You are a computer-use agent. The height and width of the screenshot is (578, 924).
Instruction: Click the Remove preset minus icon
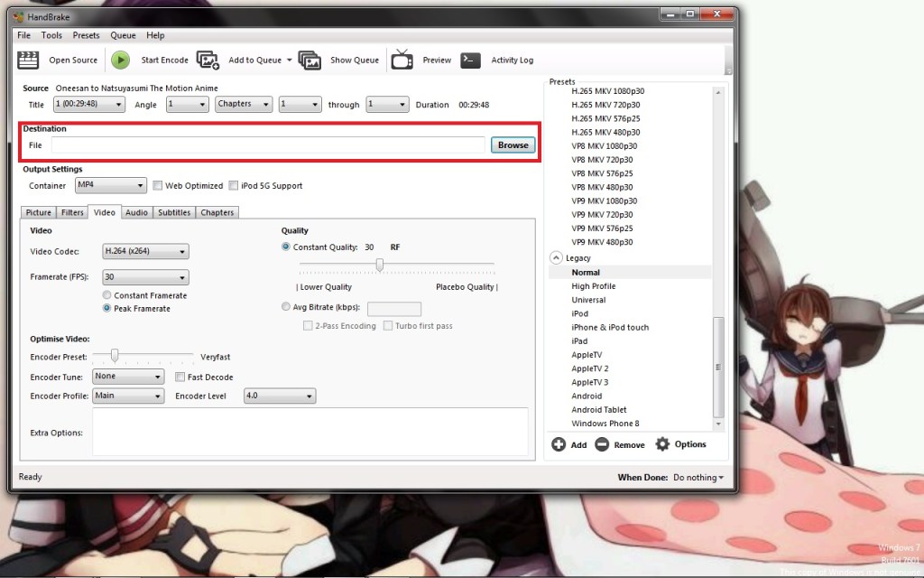pos(602,444)
